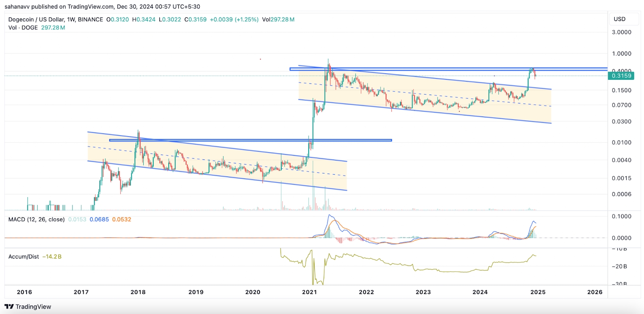Click the 2018 label on the time axis
The width and height of the screenshot is (644, 314).
(138, 292)
